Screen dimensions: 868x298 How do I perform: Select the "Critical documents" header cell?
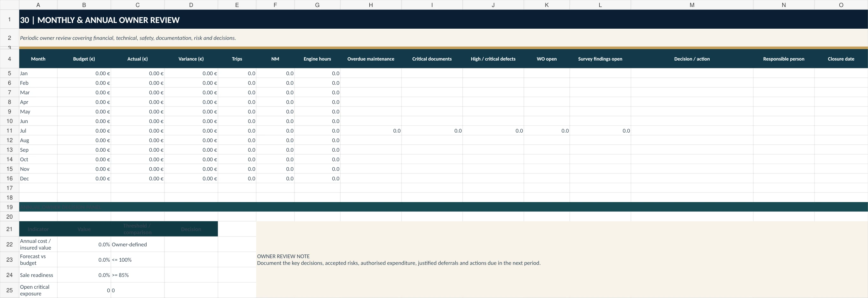[432, 59]
